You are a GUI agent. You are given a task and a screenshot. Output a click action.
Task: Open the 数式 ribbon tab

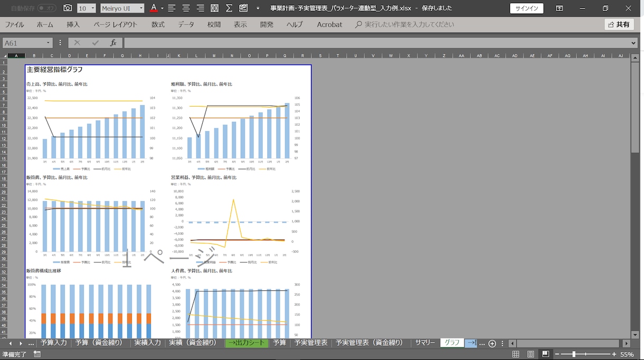[158, 24]
